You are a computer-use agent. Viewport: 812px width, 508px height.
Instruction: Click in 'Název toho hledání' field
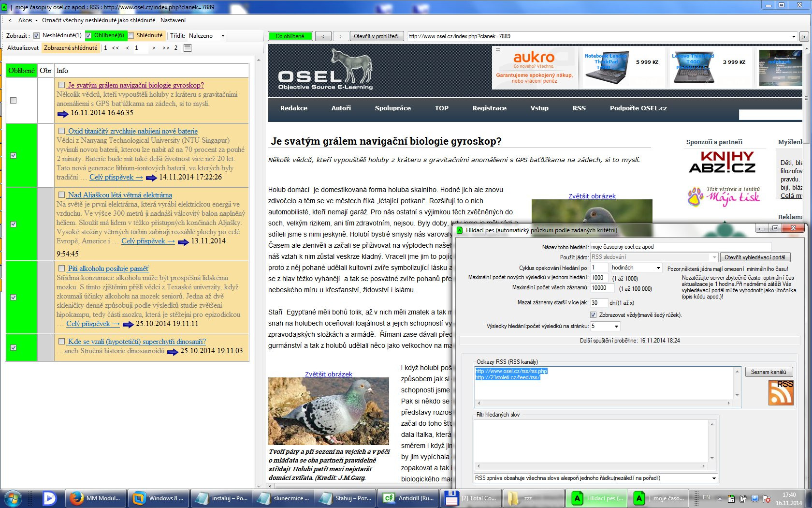(x=680, y=247)
